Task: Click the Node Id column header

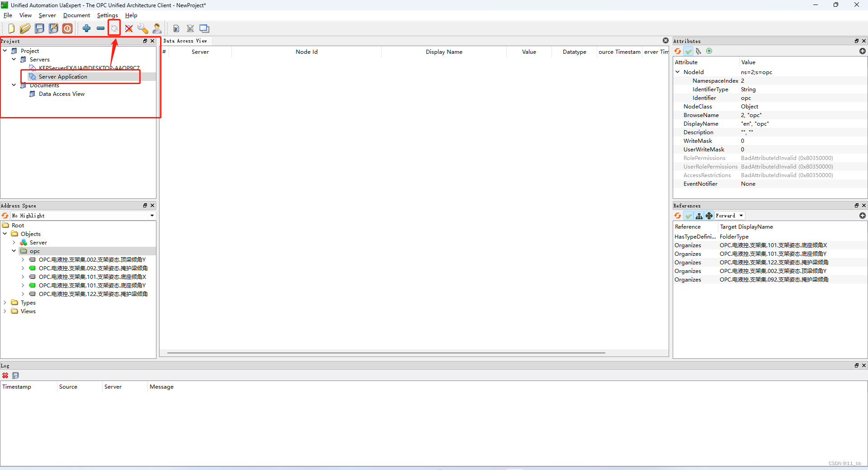Action: tap(307, 52)
